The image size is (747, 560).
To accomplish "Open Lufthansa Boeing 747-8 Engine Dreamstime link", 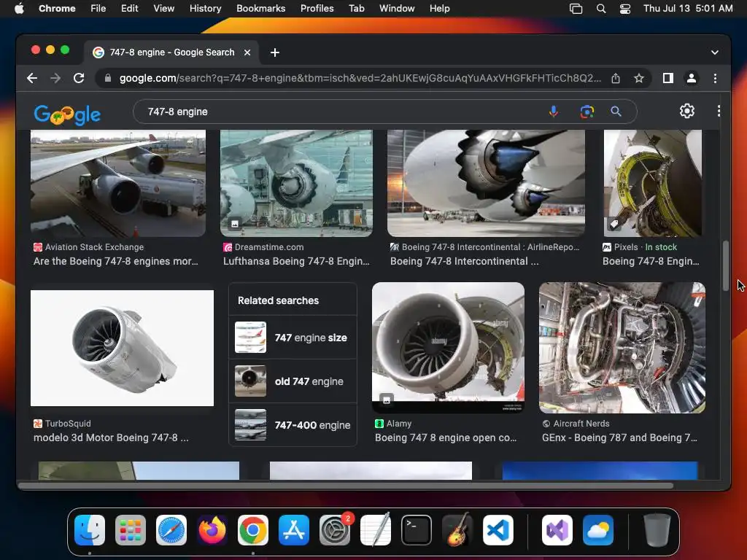I will coord(296,262).
